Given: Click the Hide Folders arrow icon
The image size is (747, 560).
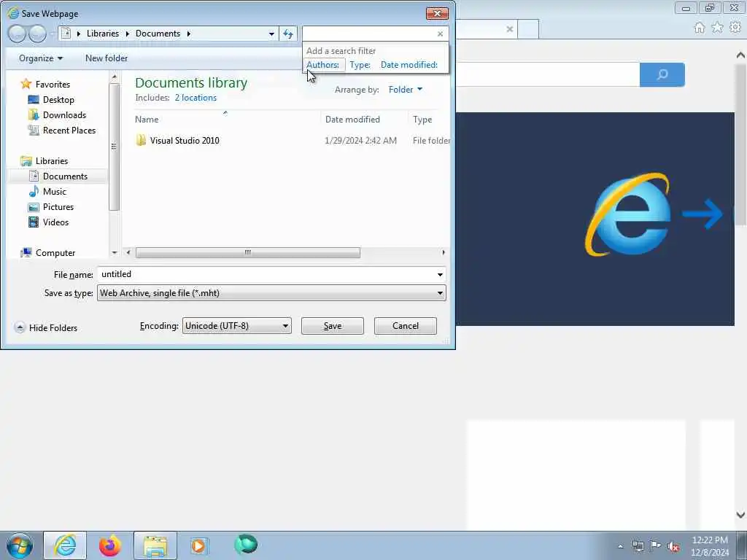Looking at the screenshot, I should pyautogui.click(x=20, y=327).
